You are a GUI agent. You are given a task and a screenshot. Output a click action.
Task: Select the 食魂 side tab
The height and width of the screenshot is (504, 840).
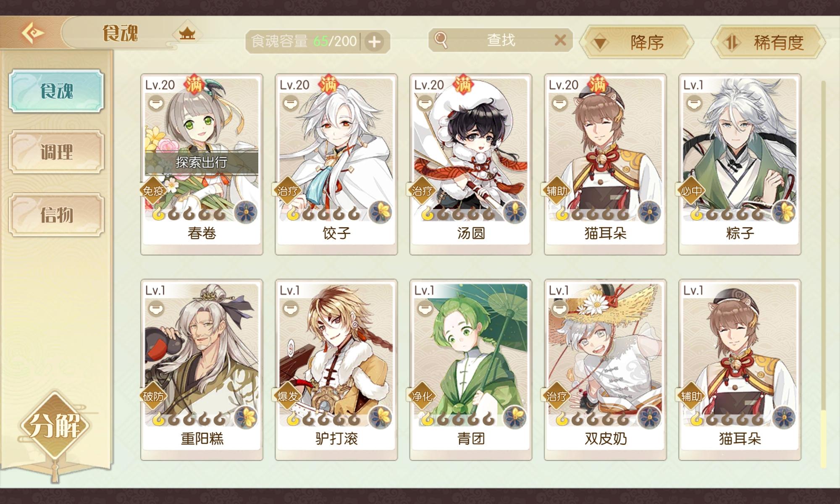[x=56, y=91]
